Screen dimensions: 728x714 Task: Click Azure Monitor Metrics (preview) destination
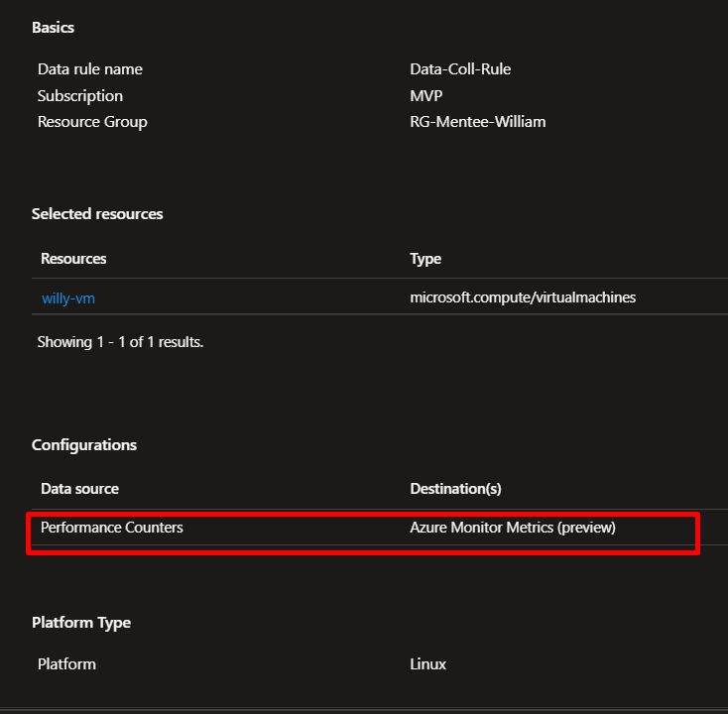[513, 528]
